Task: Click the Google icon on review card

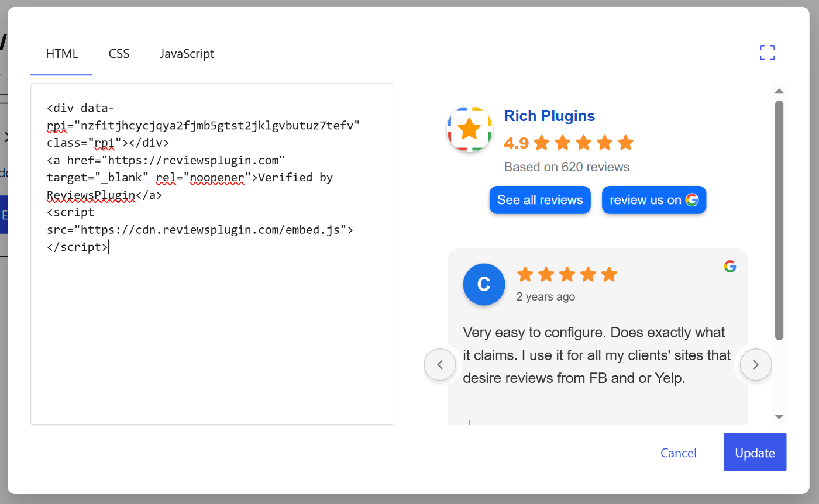Action: [730, 267]
